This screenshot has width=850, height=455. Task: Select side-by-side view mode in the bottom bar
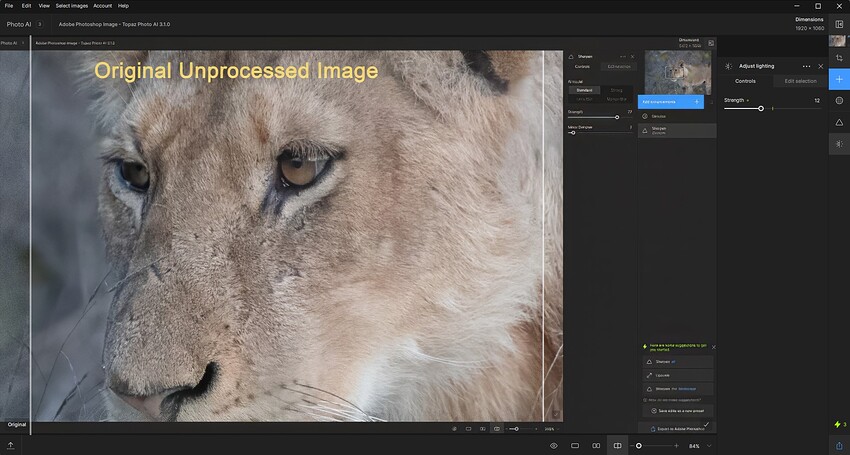point(596,446)
